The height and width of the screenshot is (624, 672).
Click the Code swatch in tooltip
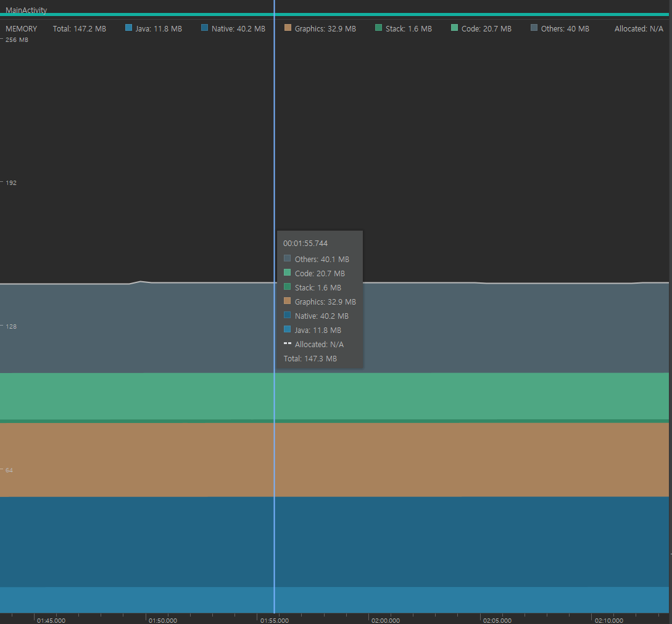(287, 273)
